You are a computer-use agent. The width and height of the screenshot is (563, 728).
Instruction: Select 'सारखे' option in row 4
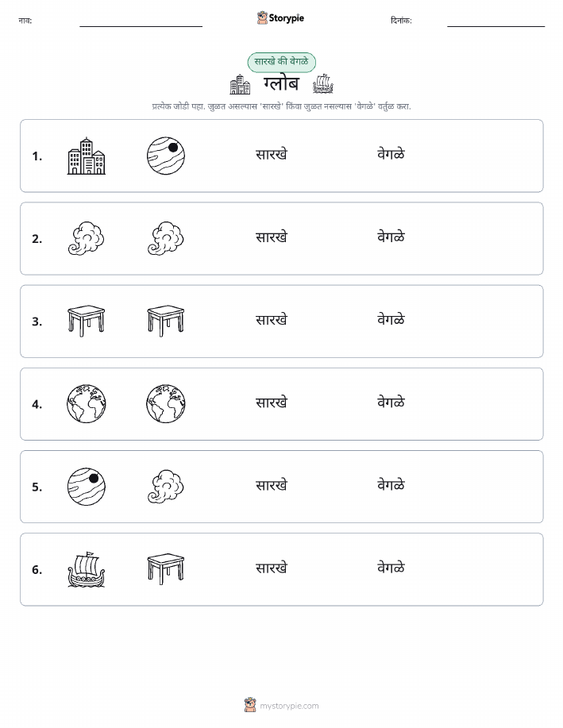click(x=272, y=403)
